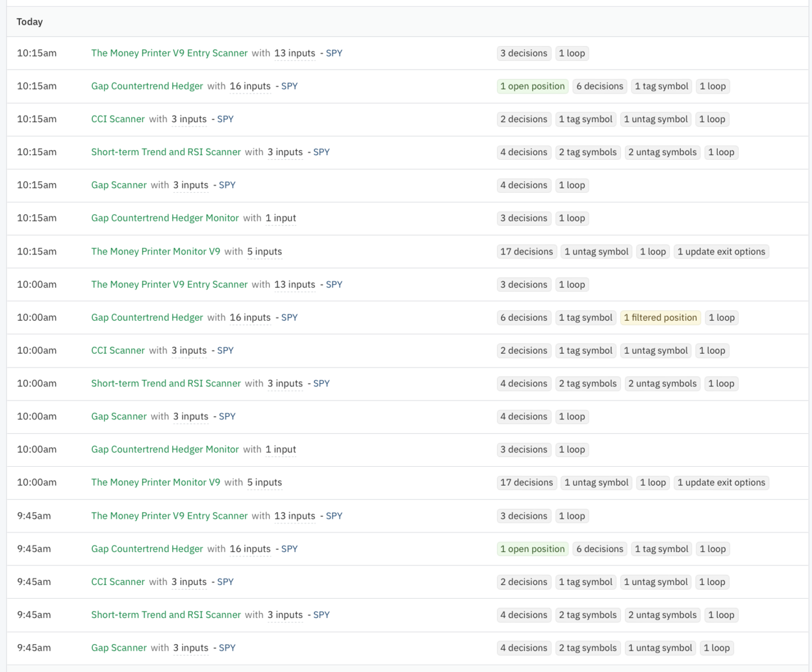The height and width of the screenshot is (672, 812).
Task: Click "2 tag symbols" badge in 9:45am Gap Scanner row
Action: [587, 648]
